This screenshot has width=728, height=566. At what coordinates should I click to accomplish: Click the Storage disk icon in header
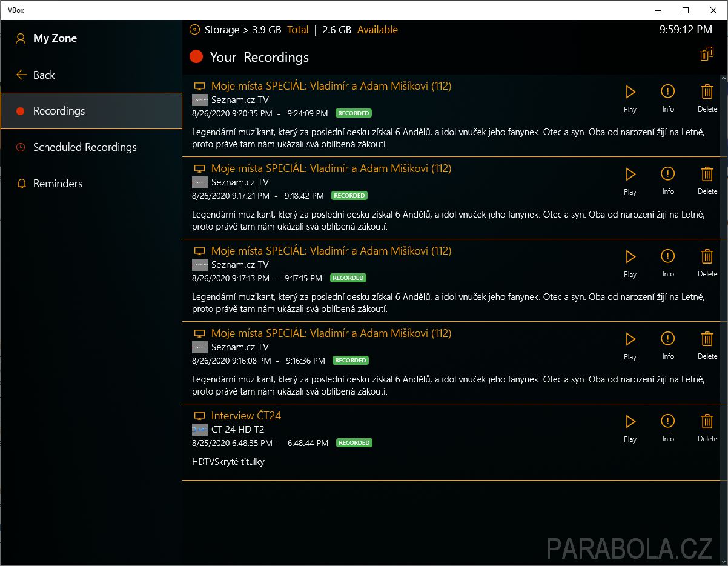tap(194, 30)
